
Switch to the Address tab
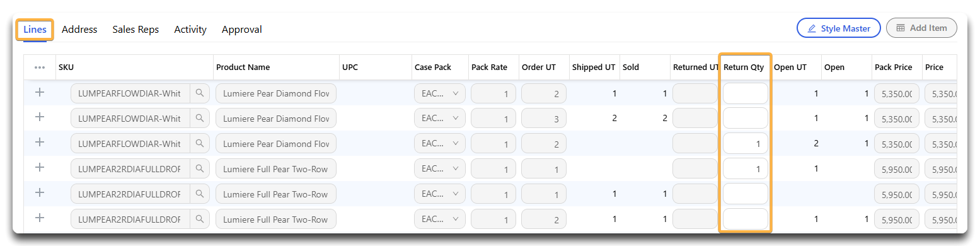click(x=79, y=30)
